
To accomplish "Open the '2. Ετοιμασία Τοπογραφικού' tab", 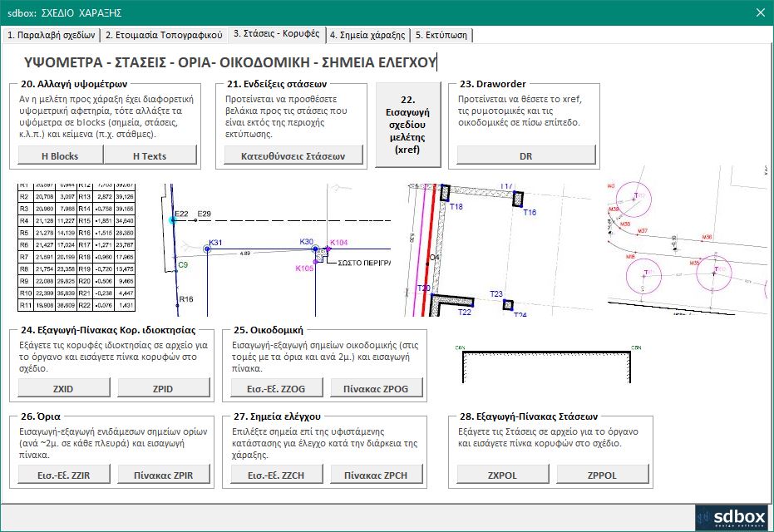I will 164,35.
